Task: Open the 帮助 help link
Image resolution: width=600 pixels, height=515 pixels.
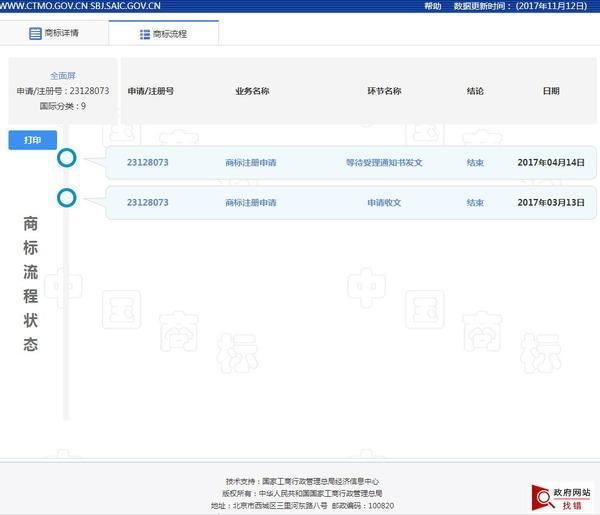Action: point(432,6)
